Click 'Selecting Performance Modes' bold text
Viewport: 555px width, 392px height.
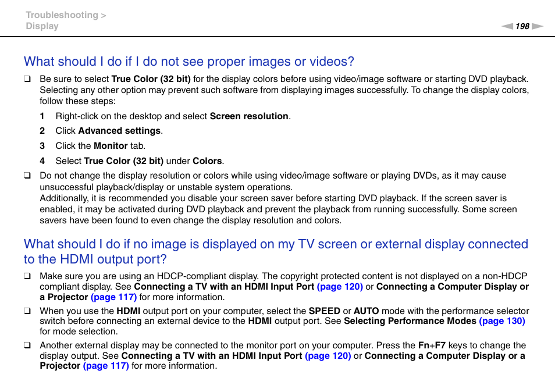[x=410, y=321]
